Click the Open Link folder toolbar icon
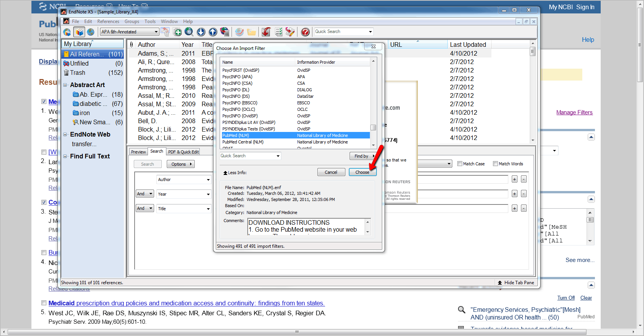 (251, 32)
